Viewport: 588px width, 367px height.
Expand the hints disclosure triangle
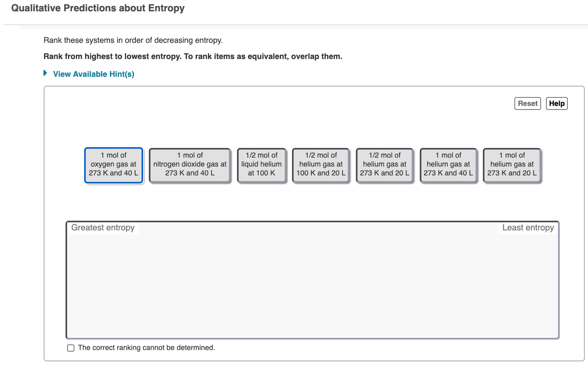[x=44, y=73]
